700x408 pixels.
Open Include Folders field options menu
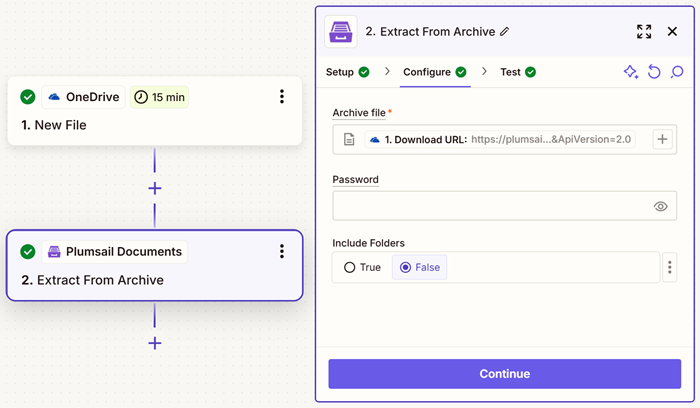click(x=669, y=267)
